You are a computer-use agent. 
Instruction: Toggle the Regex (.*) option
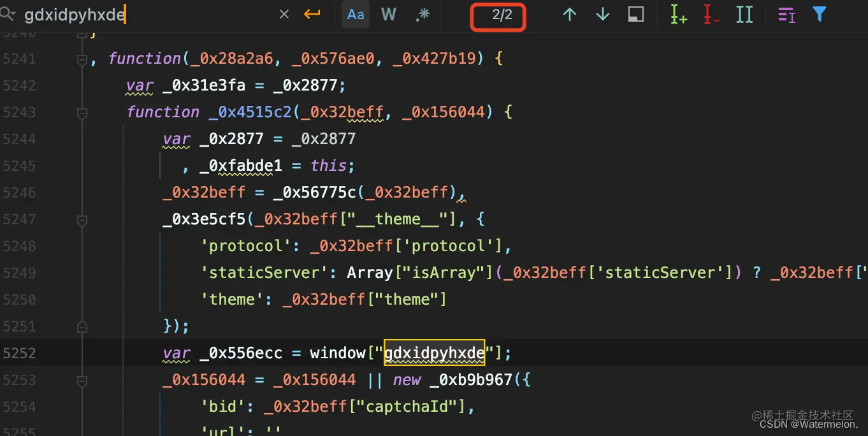[422, 15]
